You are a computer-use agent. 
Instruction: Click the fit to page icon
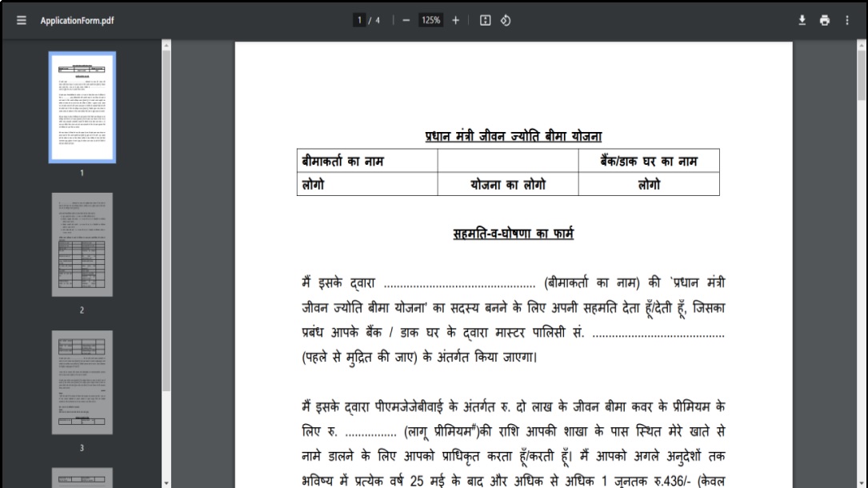click(485, 21)
